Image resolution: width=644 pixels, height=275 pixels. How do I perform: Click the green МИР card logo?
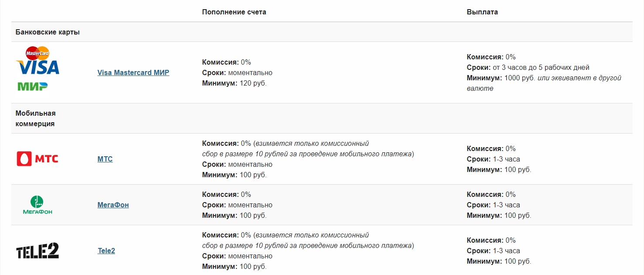click(x=33, y=86)
